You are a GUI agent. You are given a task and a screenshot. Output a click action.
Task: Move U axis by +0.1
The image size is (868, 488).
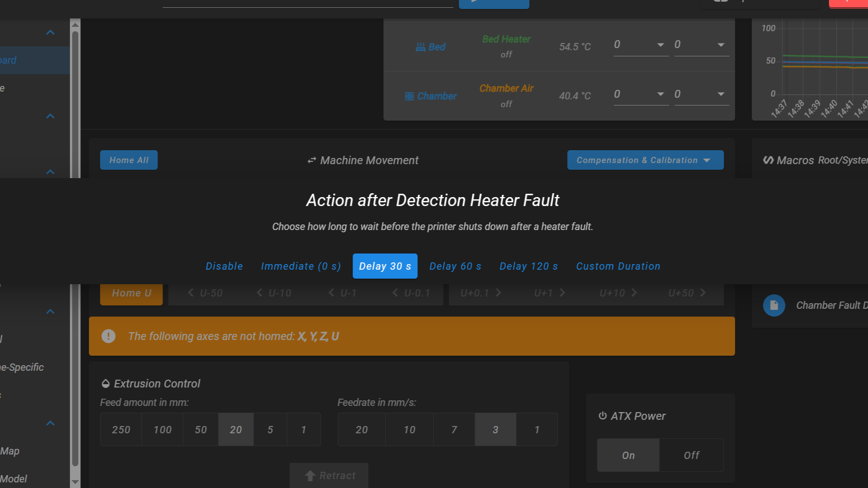point(481,293)
